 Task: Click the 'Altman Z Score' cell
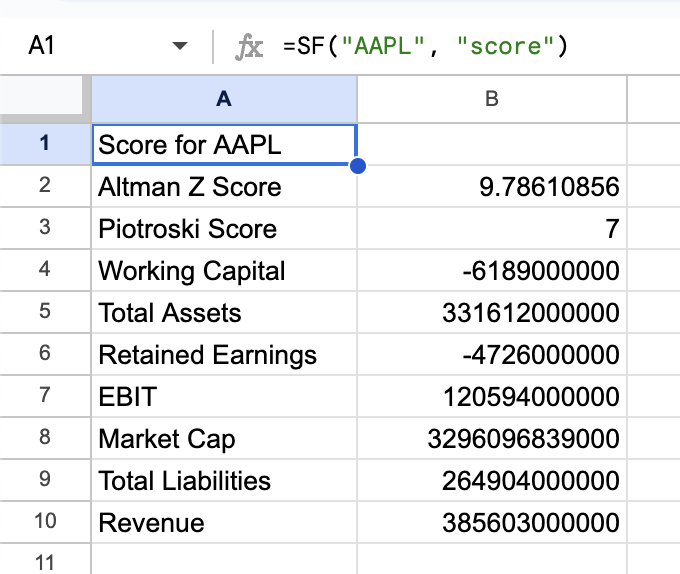224,186
